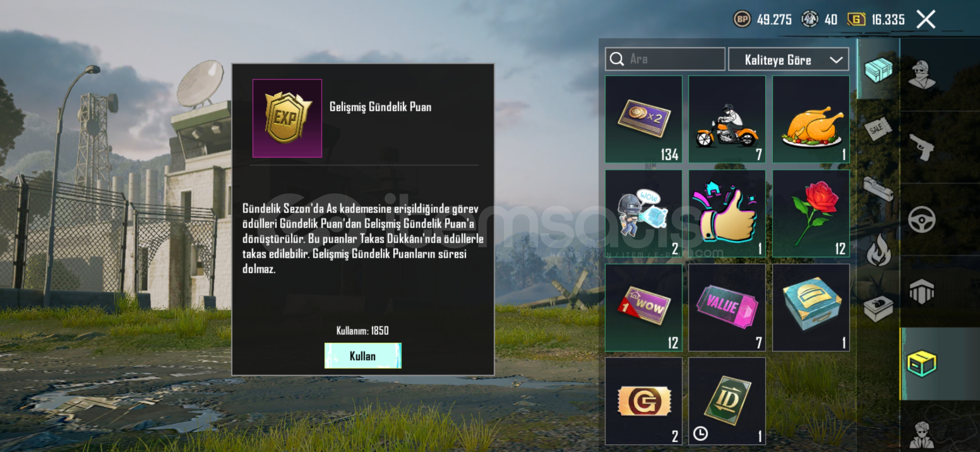The width and height of the screenshot is (980, 452).
Task: Switch to the character outfit tab
Action: 922,74
